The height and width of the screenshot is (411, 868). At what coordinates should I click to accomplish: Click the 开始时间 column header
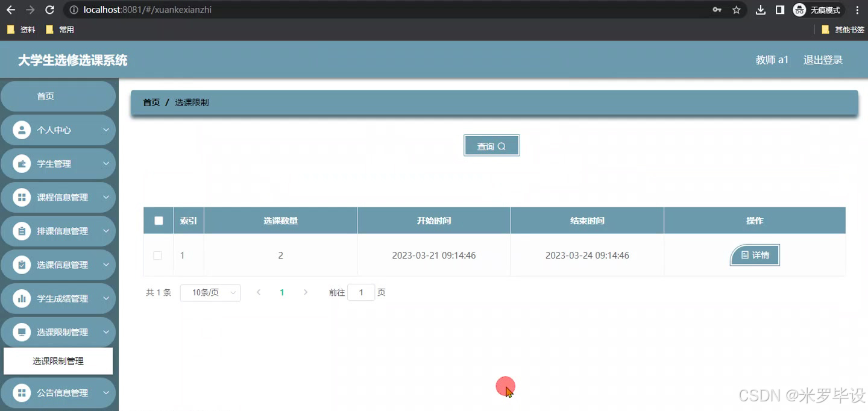pyautogui.click(x=434, y=221)
